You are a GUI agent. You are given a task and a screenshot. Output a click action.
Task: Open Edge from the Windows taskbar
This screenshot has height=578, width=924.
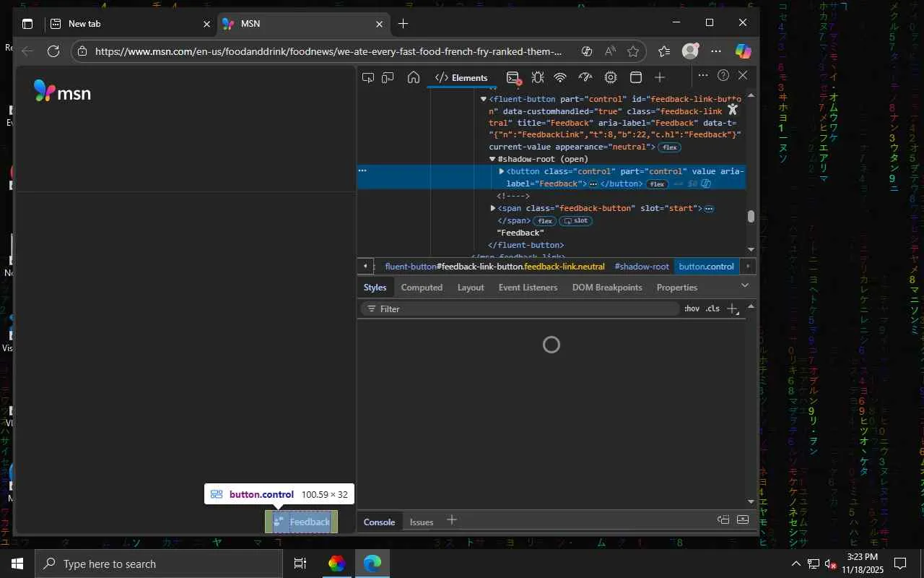tap(372, 564)
